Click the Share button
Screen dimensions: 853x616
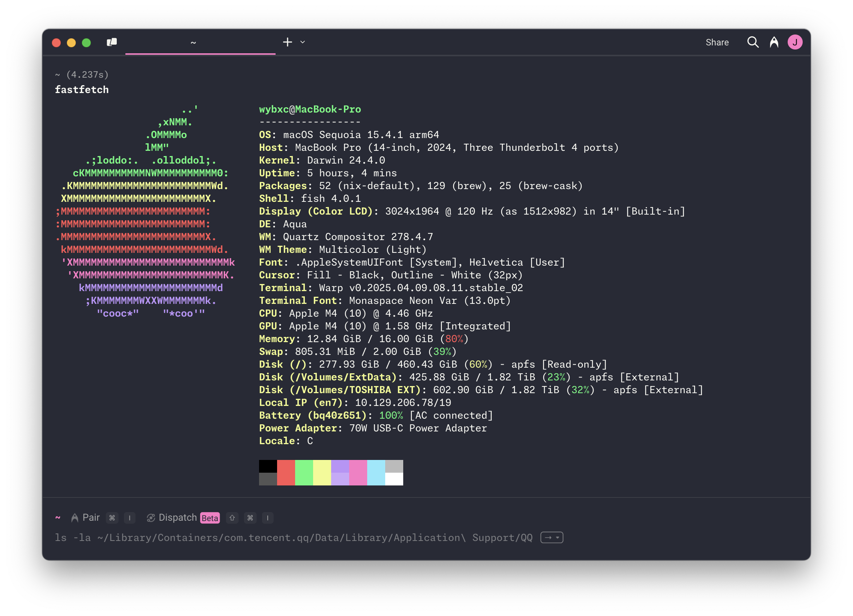pos(717,42)
